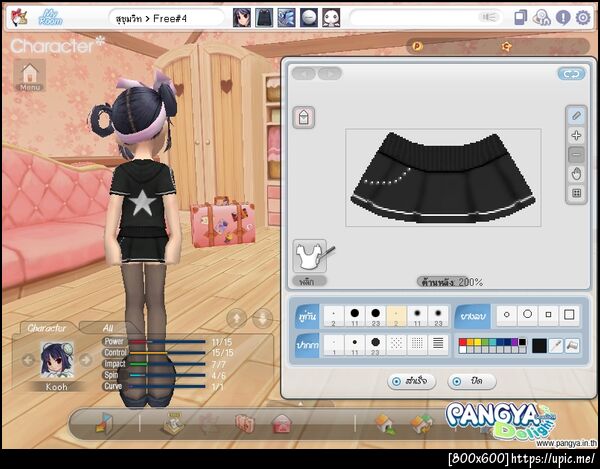Select soft brush size 23
The image size is (600, 469).
[x=439, y=316]
